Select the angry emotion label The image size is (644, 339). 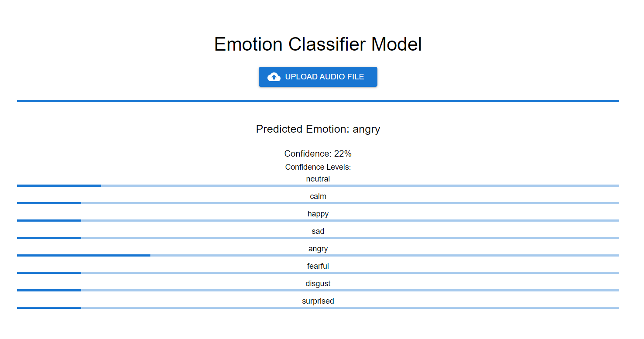[x=318, y=249]
